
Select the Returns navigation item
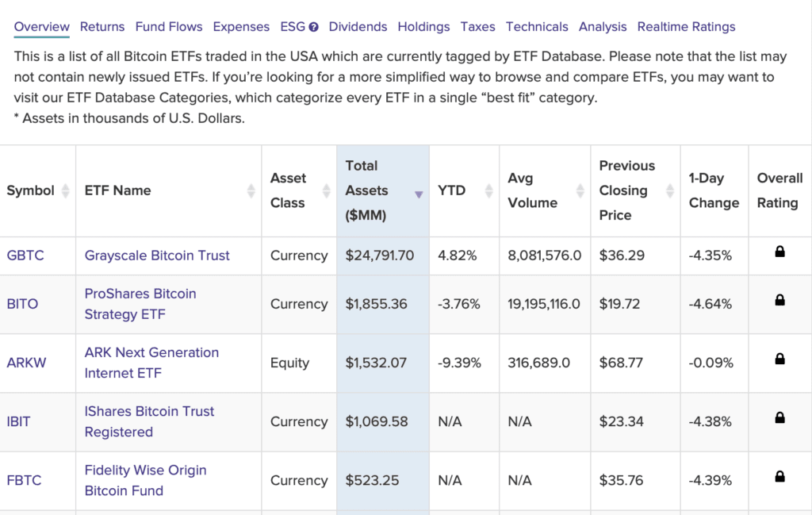102,26
